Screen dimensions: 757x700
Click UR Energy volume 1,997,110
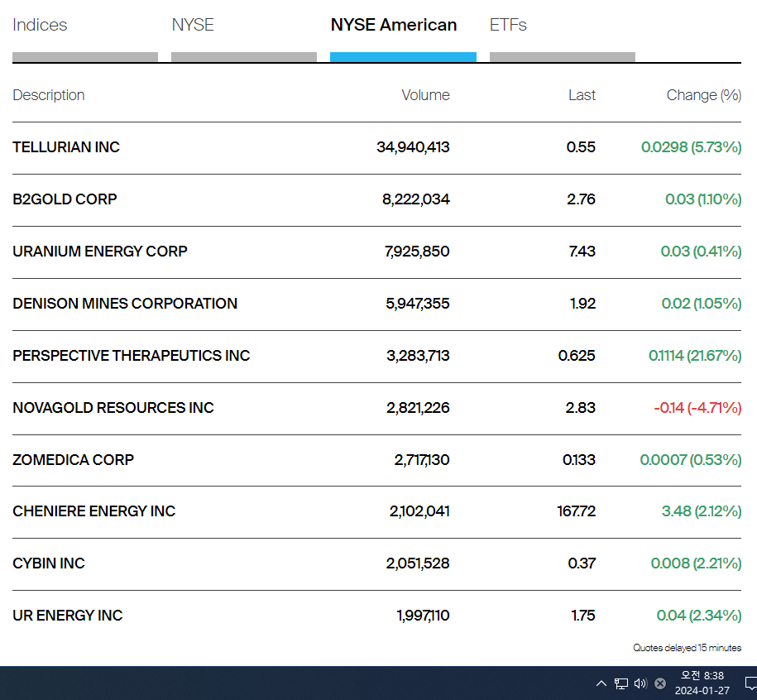pos(423,616)
